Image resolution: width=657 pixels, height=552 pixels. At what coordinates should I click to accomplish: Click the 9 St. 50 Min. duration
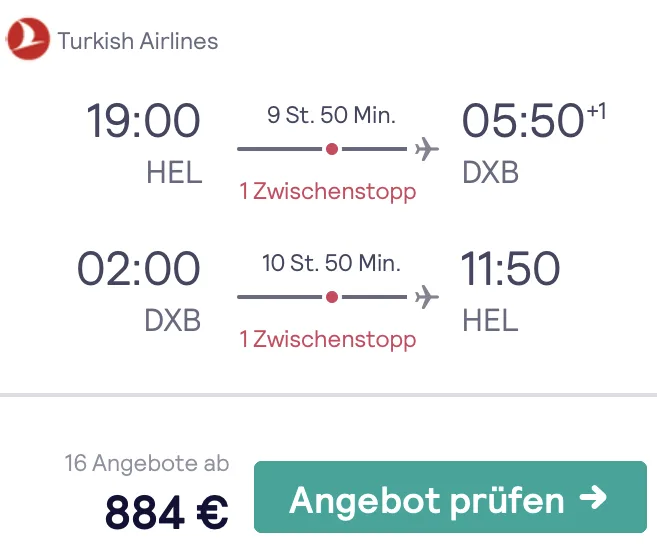tap(331, 115)
